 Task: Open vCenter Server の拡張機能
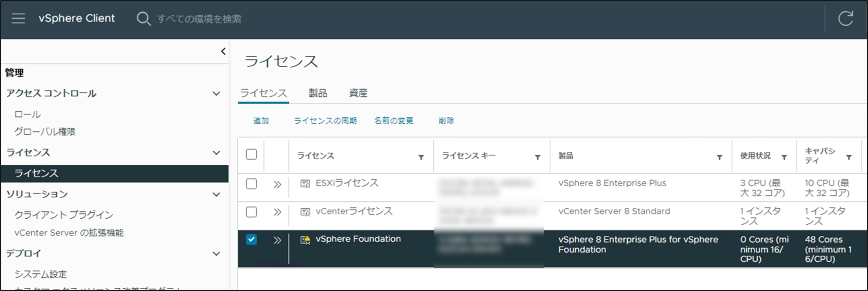(x=69, y=233)
